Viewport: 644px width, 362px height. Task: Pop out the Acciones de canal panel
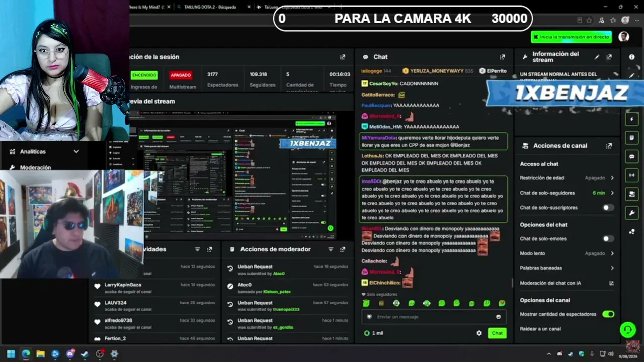click(x=609, y=146)
